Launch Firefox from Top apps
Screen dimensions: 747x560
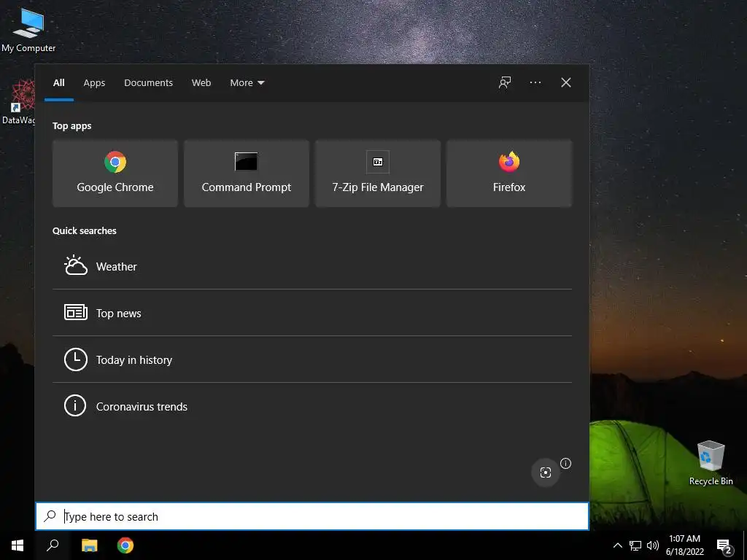tap(509, 174)
